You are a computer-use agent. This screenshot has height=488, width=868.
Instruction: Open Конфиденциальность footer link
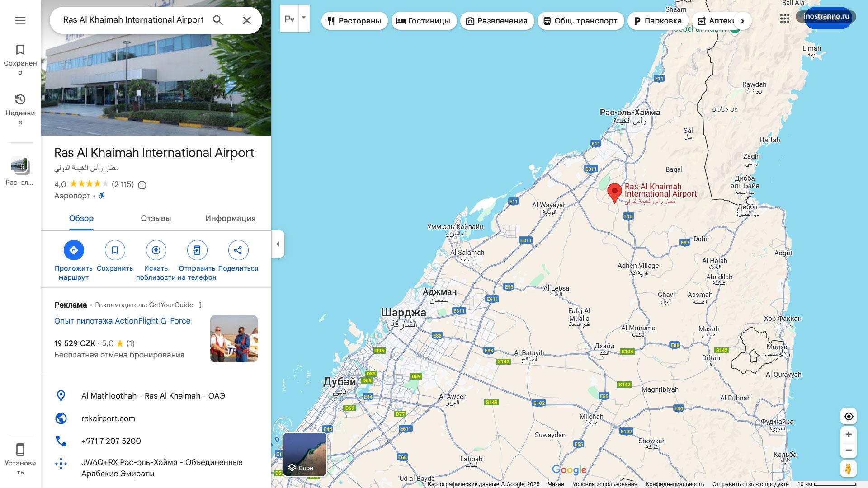point(675,484)
